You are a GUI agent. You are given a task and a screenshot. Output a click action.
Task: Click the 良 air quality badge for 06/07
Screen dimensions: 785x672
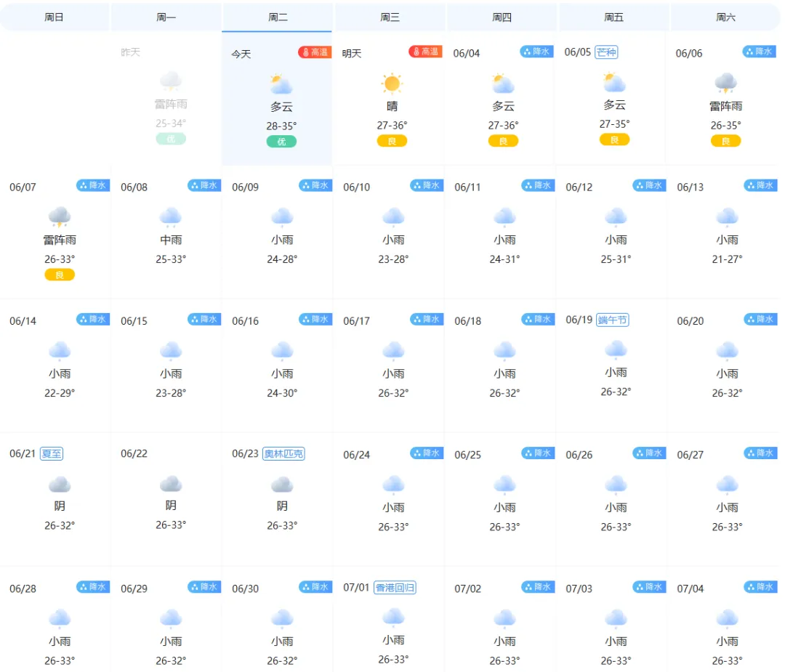click(x=60, y=275)
